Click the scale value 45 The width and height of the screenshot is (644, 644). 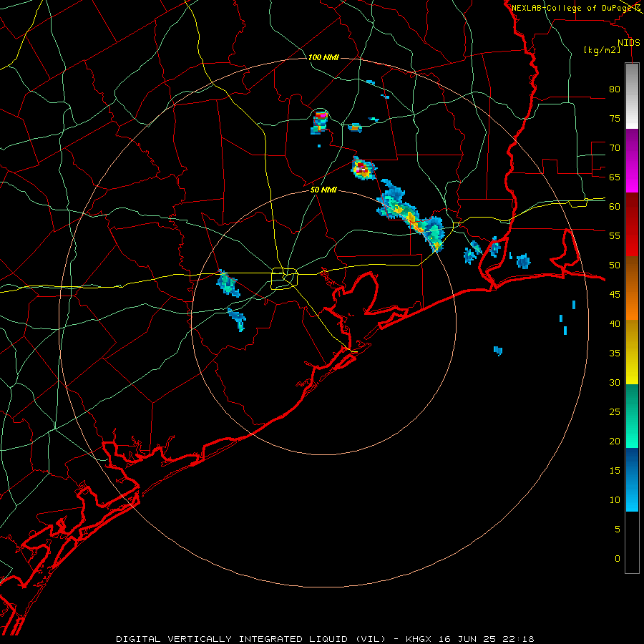(x=615, y=295)
